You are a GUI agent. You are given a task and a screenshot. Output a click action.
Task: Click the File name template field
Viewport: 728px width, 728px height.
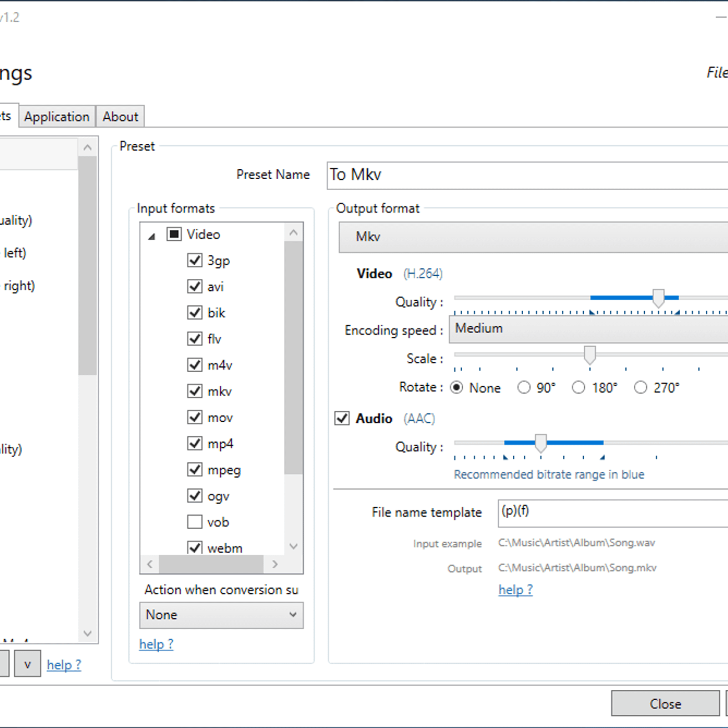pos(613,513)
